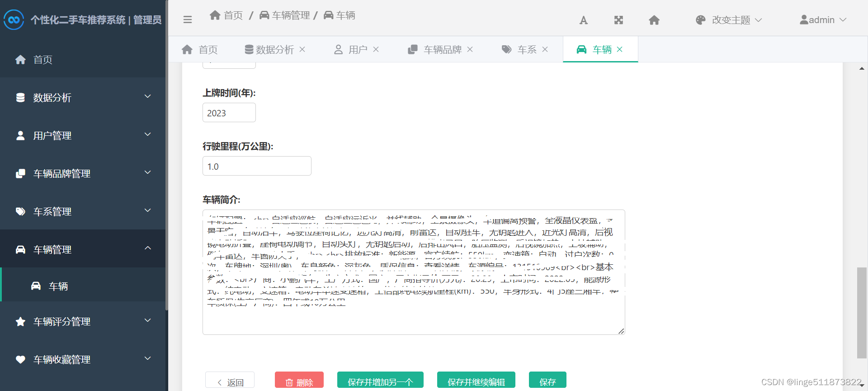This screenshot has width=868, height=391.
Task: Collapse 车辆管理 sidebar chevron
Action: click(147, 248)
